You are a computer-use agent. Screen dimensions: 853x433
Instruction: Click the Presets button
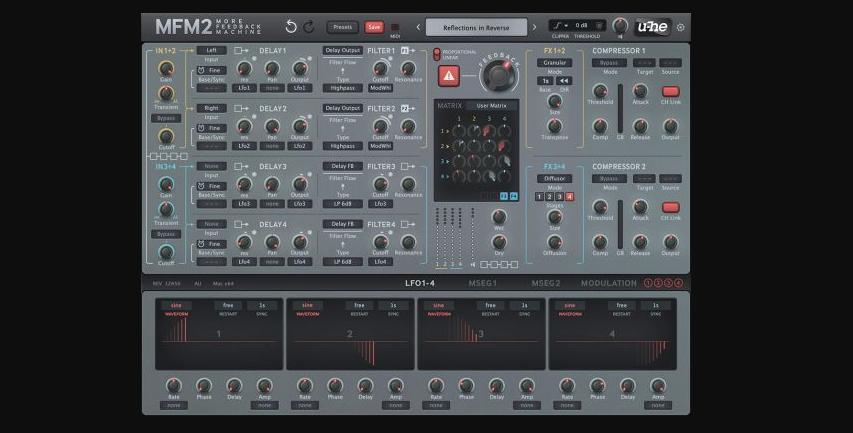coord(341,27)
